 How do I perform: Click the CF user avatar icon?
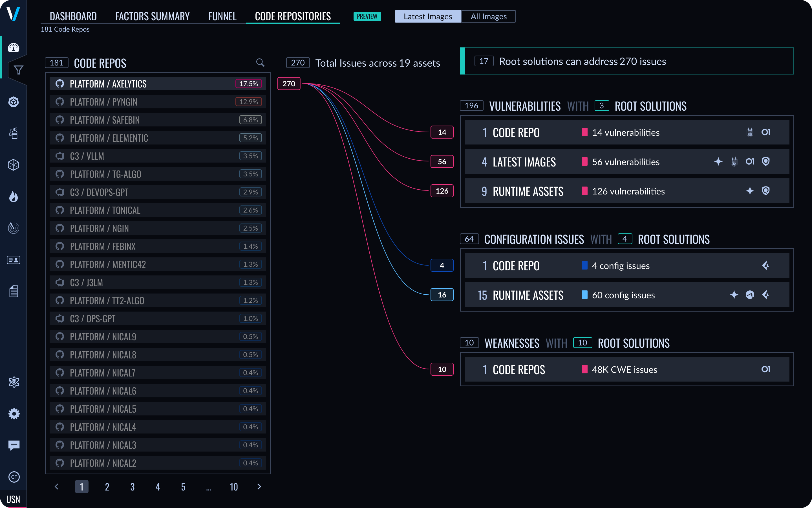point(14,477)
